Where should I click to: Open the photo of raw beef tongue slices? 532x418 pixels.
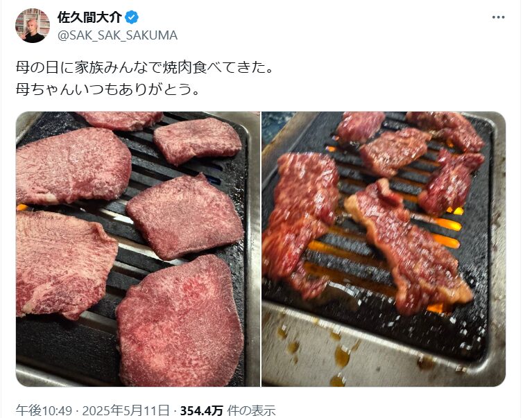point(138,249)
